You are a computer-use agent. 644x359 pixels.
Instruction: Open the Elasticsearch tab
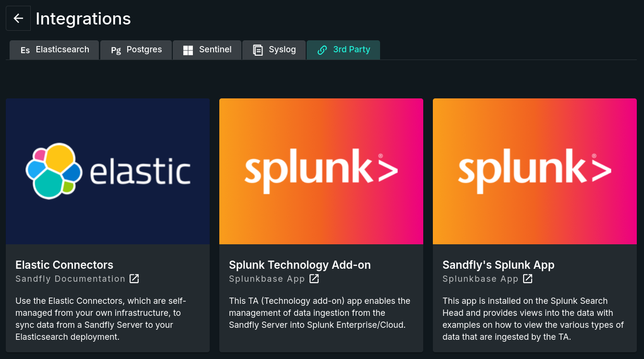pos(54,50)
